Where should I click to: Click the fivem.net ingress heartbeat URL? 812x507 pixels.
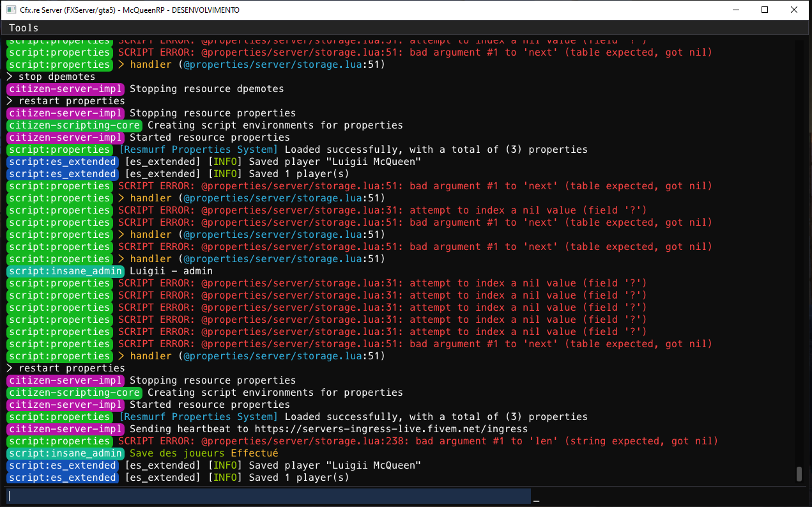point(391,429)
